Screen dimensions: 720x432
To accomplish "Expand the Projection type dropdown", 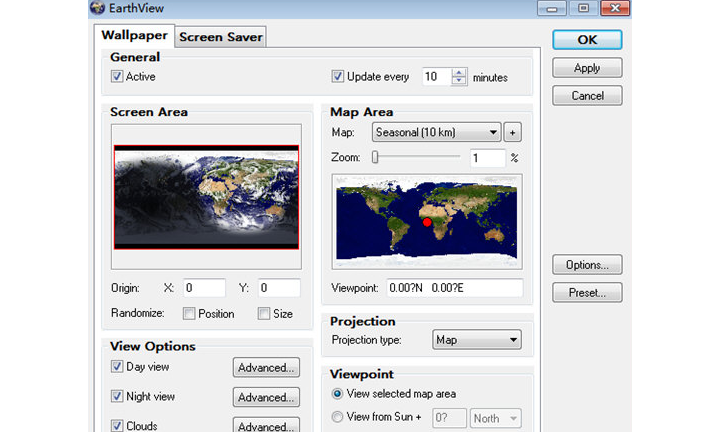I will pos(477,340).
